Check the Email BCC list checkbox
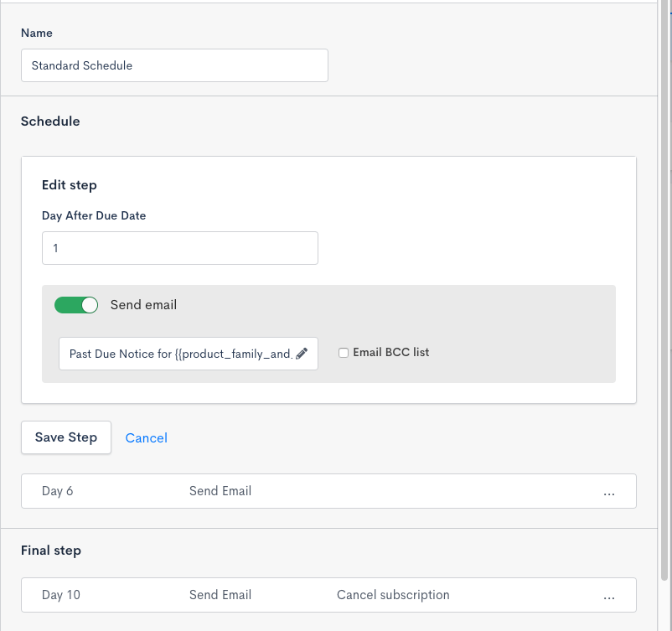672x631 pixels. click(x=344, y=353)
